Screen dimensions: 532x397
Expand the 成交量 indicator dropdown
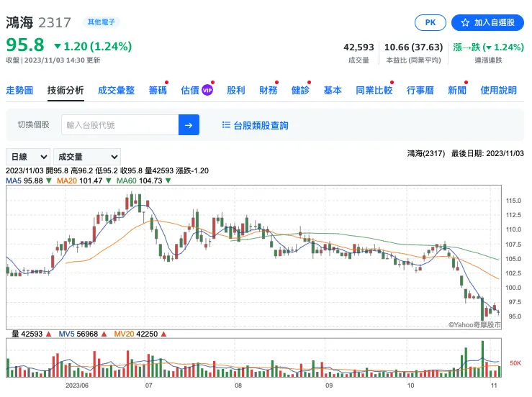(x=87, y=157)
